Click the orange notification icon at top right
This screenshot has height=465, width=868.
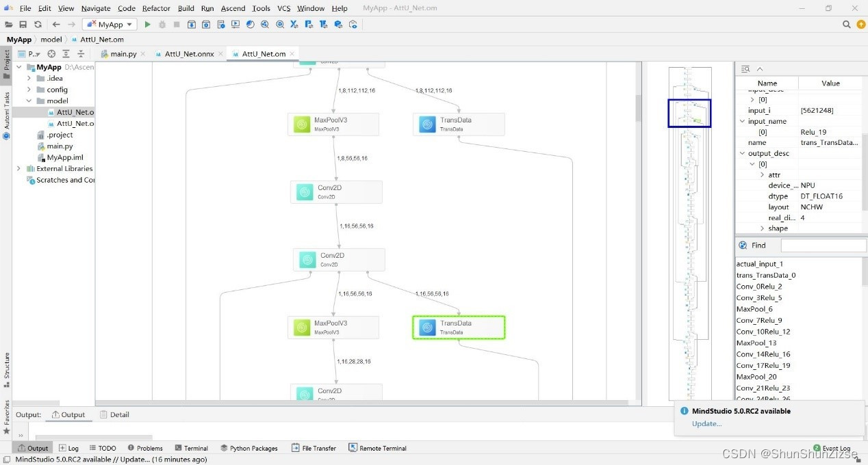[860, 24]
